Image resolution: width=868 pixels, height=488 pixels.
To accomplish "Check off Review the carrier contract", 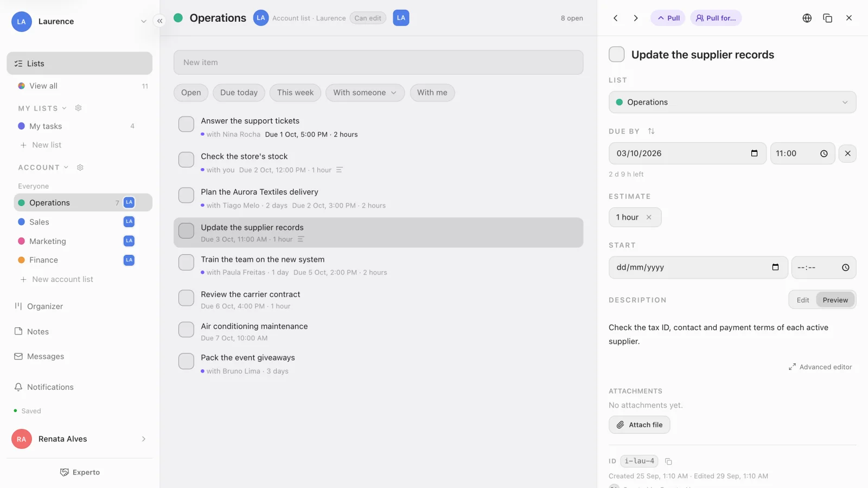I will 186,298.
